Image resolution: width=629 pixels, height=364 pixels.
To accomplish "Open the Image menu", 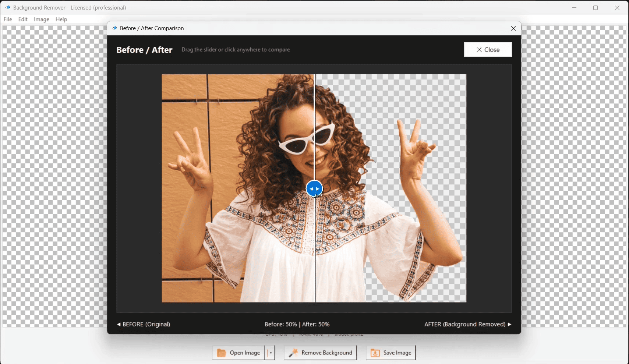I will tap(42, 19).
